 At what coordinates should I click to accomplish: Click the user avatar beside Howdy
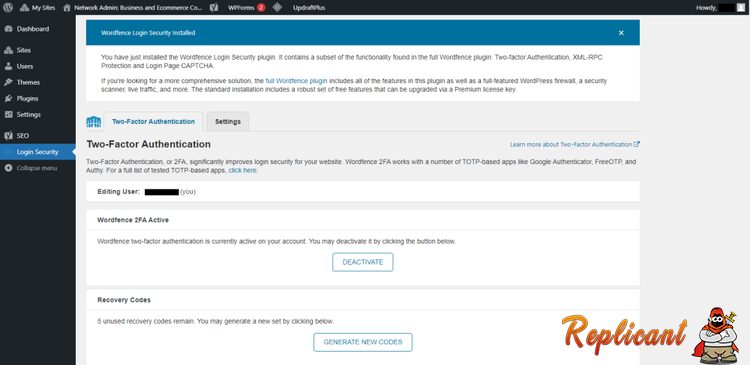740,7
